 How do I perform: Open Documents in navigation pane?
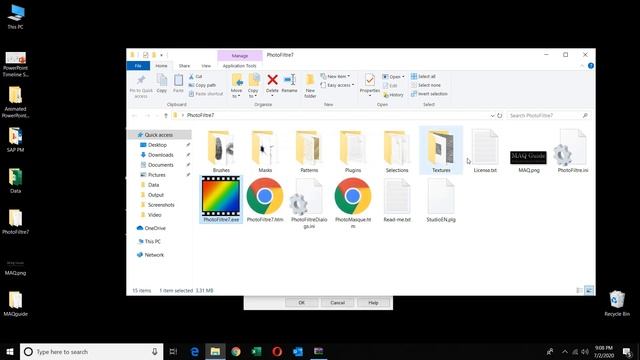[160, 165]
